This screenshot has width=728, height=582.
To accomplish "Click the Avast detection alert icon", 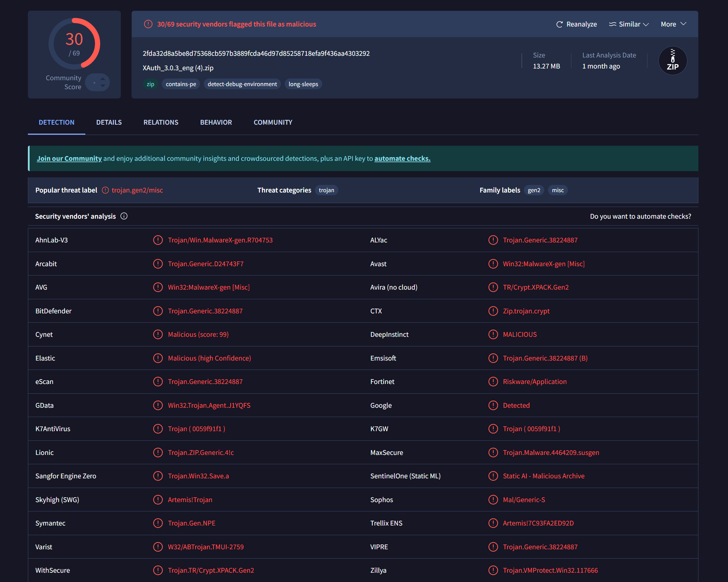I will coord(493,264).
